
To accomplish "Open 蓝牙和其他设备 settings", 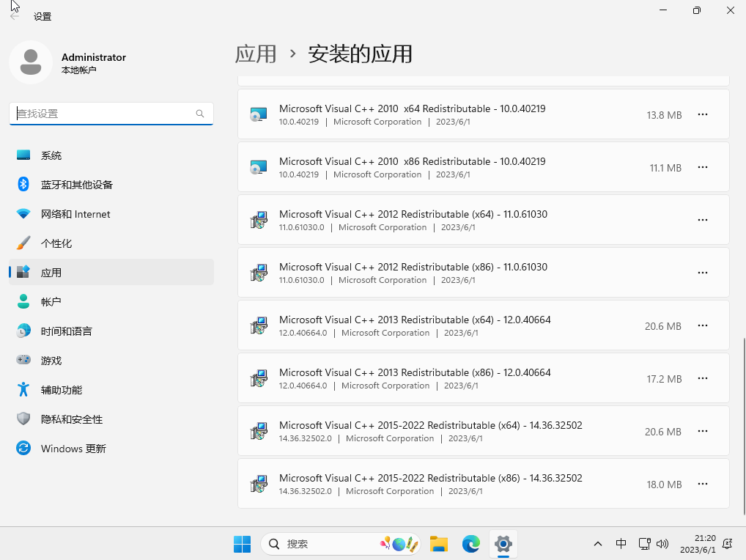I will click(x=111, y=185).
